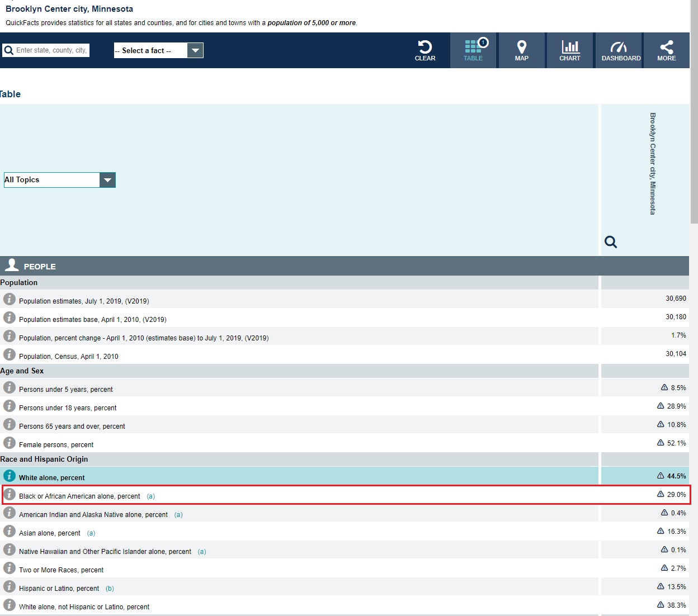Click info icon for Population estimates base 2010
This screenshot has width=698, height=616.
[10, 318]
